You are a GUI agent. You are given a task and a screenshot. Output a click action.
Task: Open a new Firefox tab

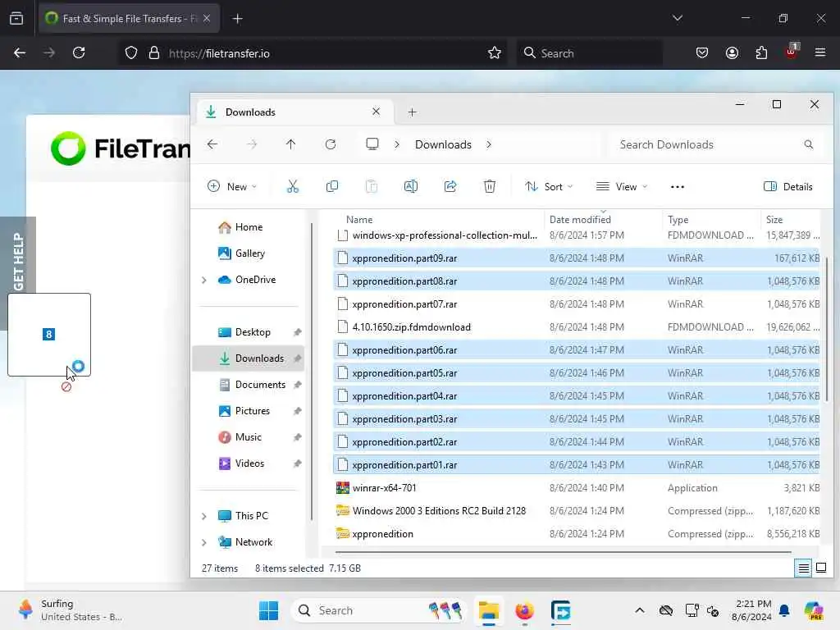(x=237, y=19)
